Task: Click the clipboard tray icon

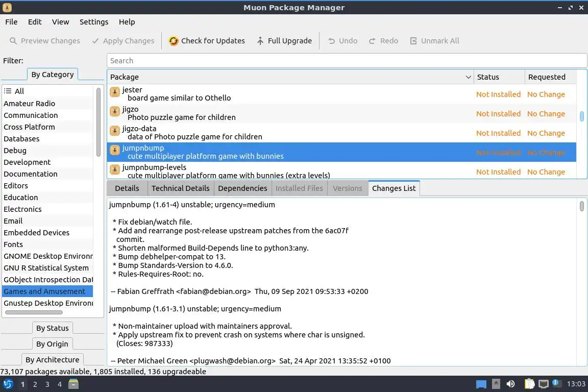Action: 529,384
